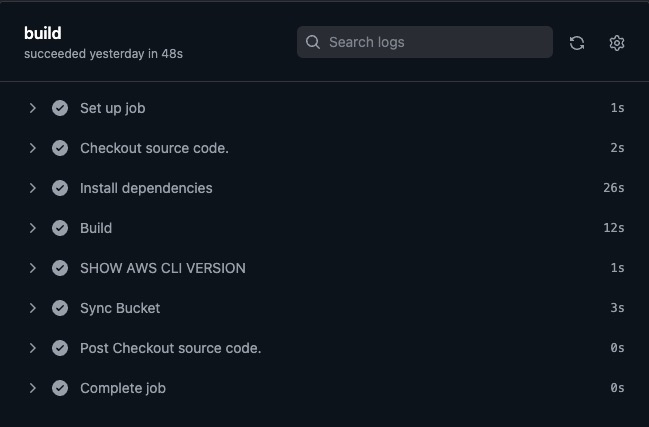Viewport: 649px width, 427px height.
Task: Click success checkmark beside Complete job
Action: coord(60,388)
